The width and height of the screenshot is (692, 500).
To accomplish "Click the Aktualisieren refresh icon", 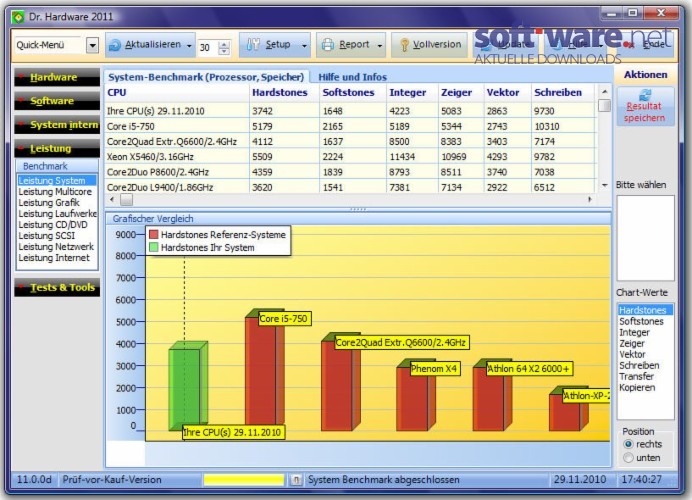I will click(x=115, y=45).
